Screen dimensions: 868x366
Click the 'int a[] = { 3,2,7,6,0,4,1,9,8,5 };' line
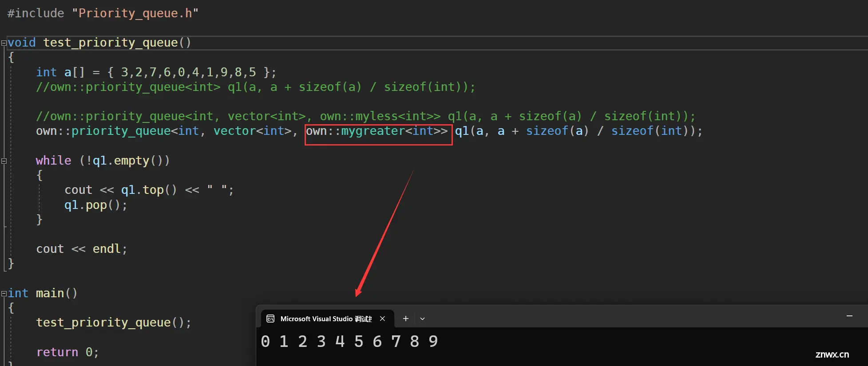point(156,72)
